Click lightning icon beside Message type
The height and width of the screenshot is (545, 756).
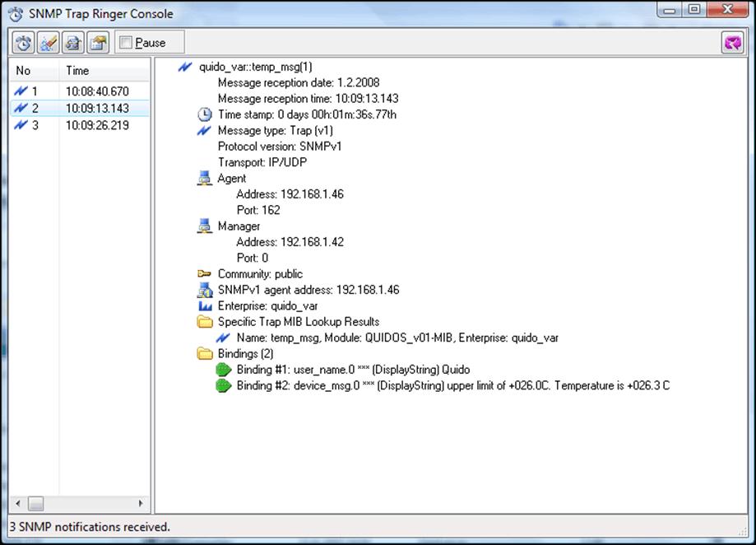point(205,131)
